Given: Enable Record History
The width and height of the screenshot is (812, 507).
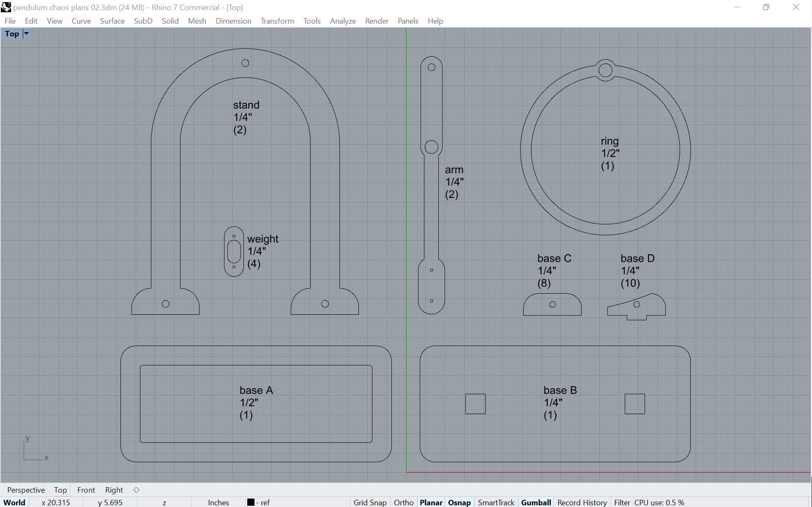Looking at the screenshot, I should [x=582, y=502].
